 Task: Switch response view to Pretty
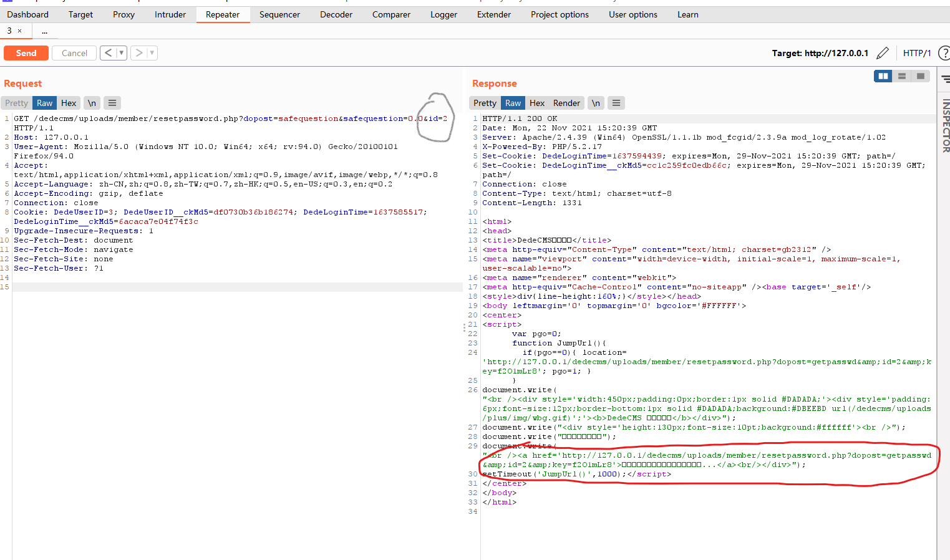click(x=485, y=103)
